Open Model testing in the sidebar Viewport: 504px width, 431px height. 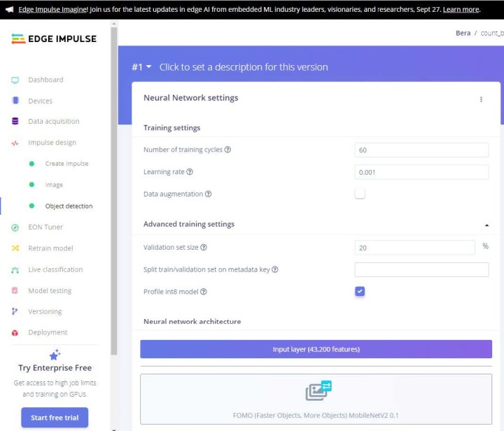tap(49, 290)
